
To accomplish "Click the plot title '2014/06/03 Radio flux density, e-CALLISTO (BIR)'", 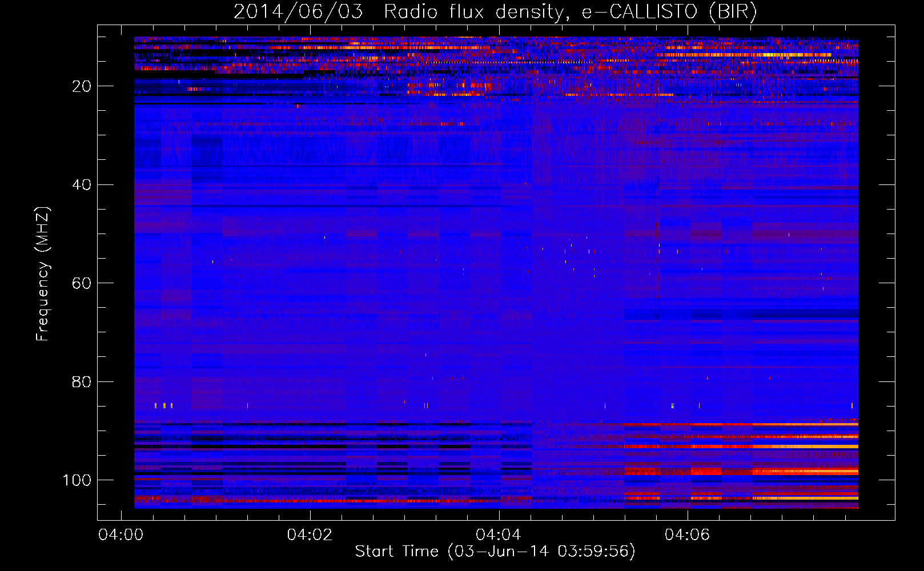I will point(495,12).
